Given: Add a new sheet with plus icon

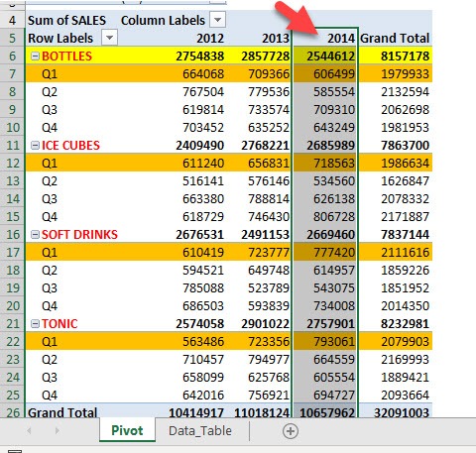Looking at the screenshot, I should (x=291, y=431).
